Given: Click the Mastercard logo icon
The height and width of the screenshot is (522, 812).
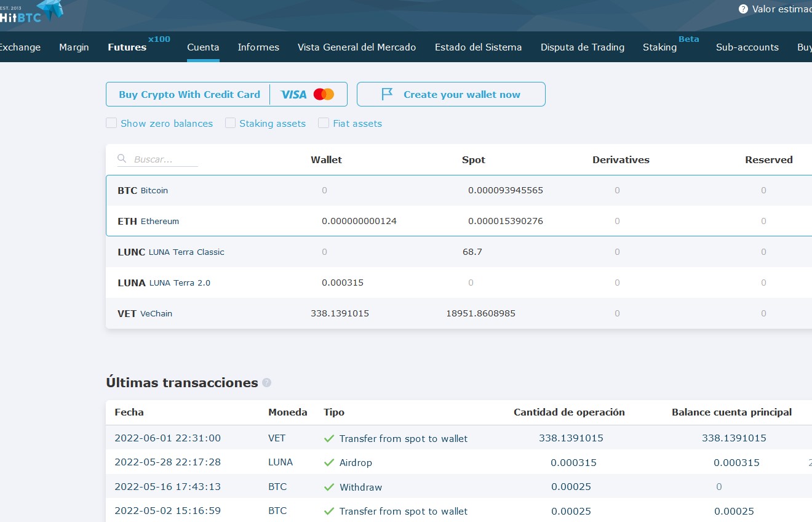Looking at the screenshot, I should pyautogui.click(x=324, y=94).
